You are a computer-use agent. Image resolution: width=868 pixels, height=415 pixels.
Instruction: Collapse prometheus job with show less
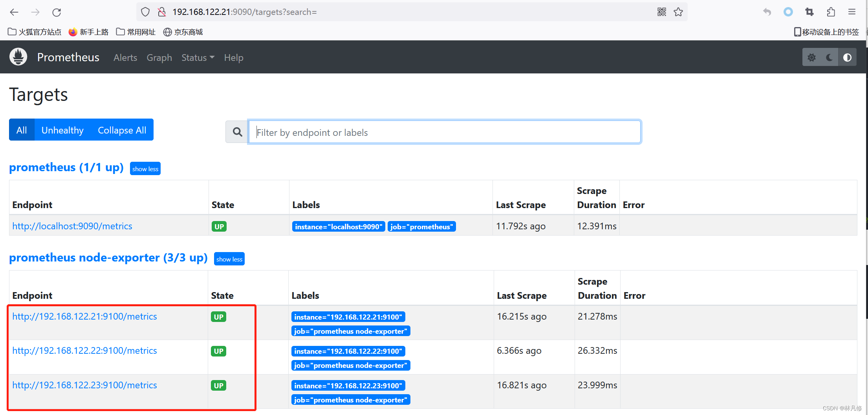(x=145, y=168)
